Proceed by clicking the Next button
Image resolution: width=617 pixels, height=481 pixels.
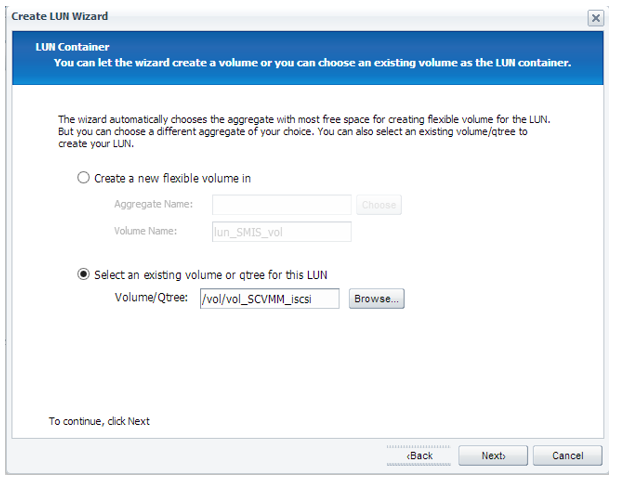492,455
